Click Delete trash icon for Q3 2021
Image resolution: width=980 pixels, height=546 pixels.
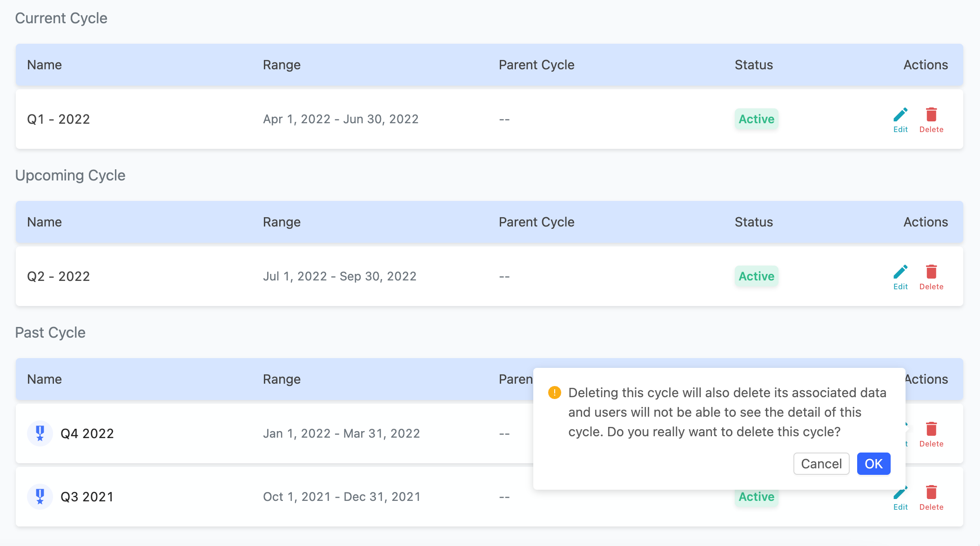931,492
